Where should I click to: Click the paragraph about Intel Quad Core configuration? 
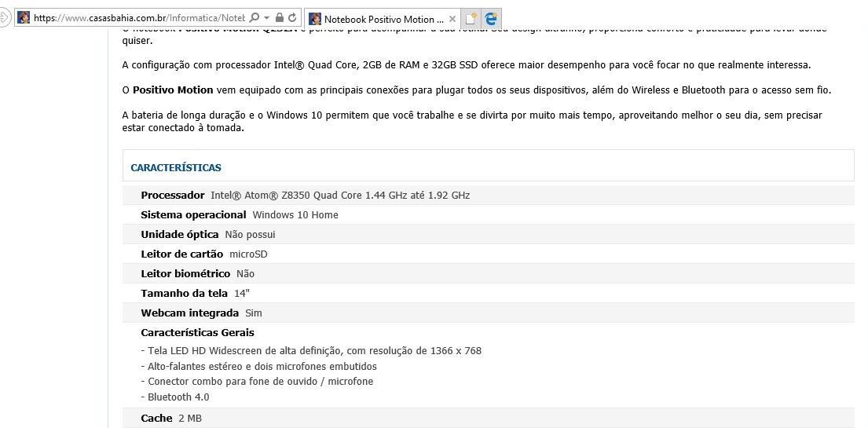tap(466, 64)
